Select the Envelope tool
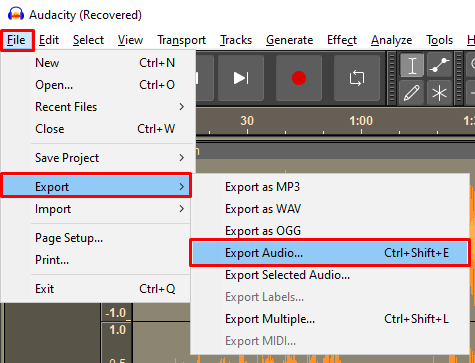475x363 pixels. [440, 65]
